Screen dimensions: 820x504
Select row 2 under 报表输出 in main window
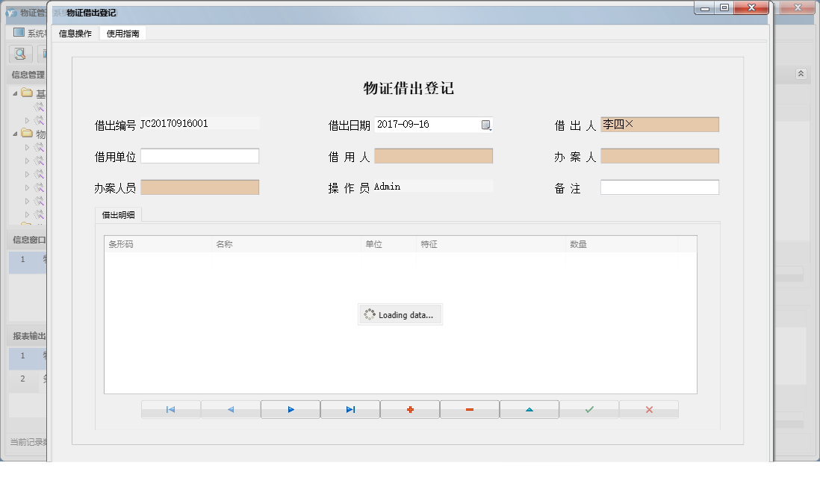pyautogui.click(x=28, y=379)
